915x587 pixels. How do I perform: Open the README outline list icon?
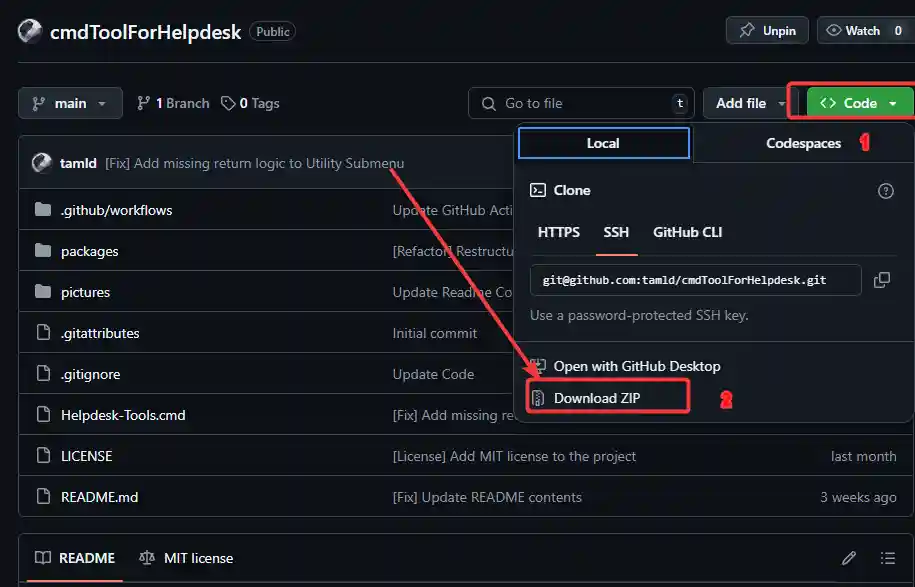pos(887,558)
